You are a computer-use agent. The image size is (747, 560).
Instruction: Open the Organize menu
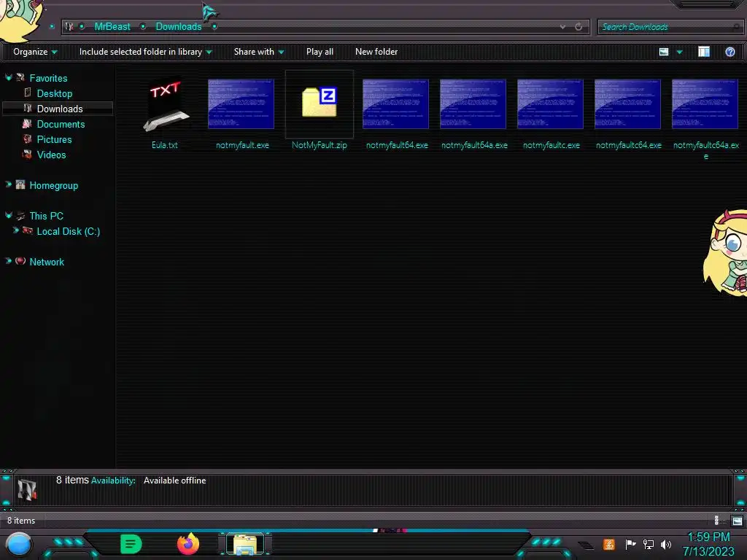coord(35,52)
